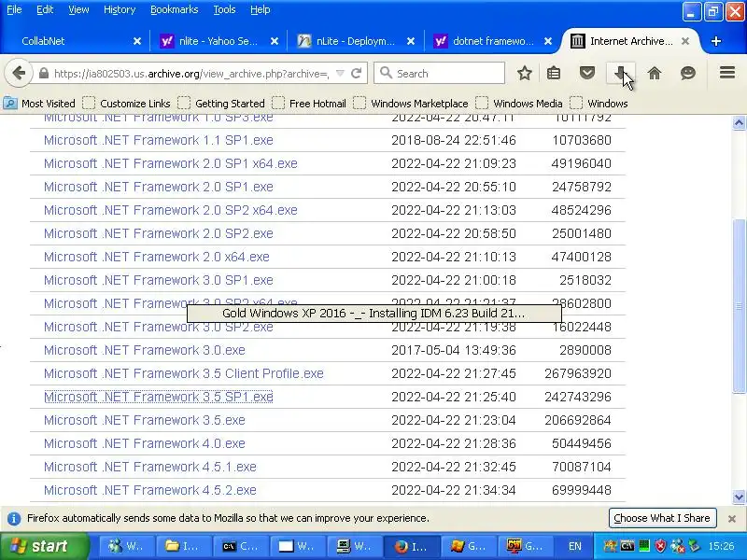Close the dotnet framework Yahoo tab
This screenshot has width=747, height=560.
548,41
